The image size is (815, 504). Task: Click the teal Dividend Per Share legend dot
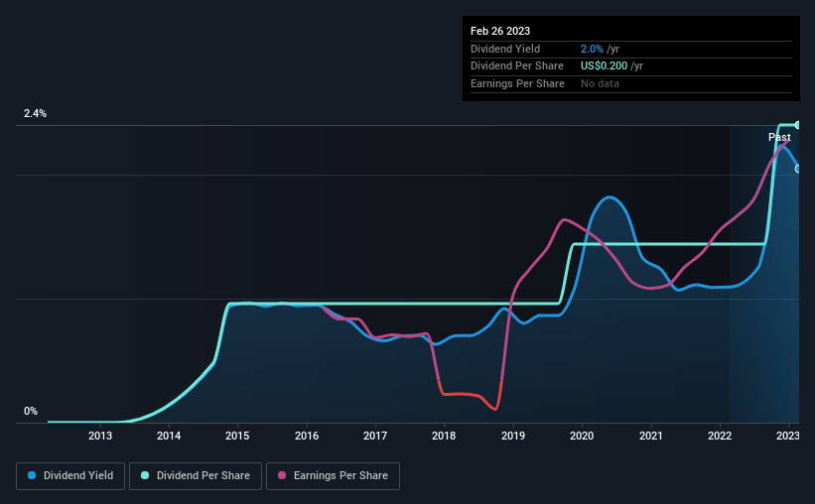tap(145, 475)
